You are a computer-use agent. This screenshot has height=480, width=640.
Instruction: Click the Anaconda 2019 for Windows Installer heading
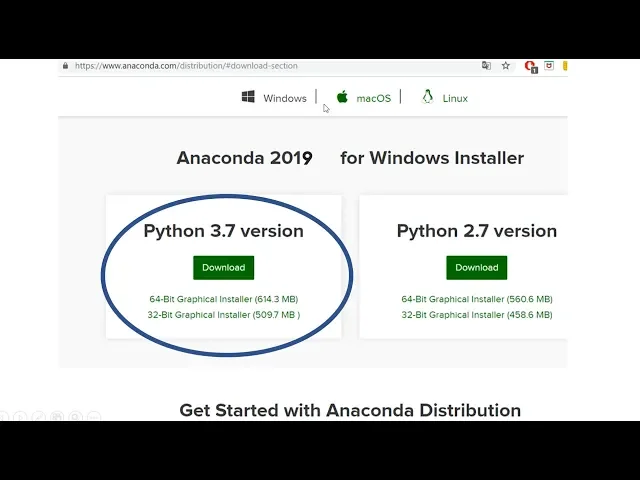[x=350, y=158]
